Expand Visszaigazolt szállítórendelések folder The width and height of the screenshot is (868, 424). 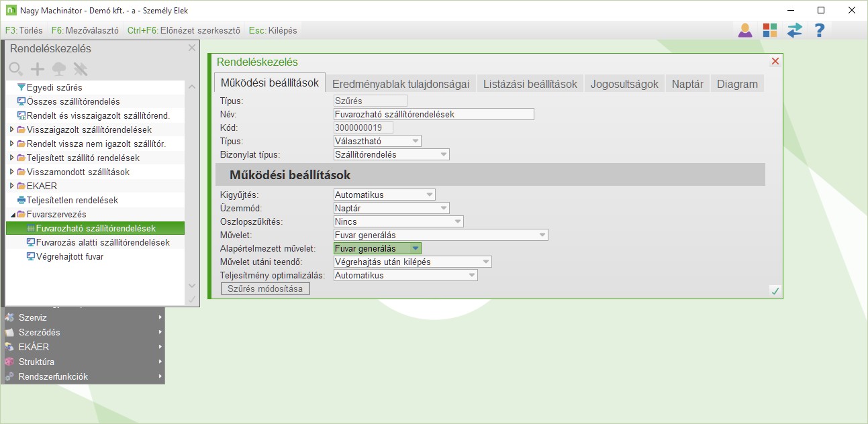[x=11, y=129]
